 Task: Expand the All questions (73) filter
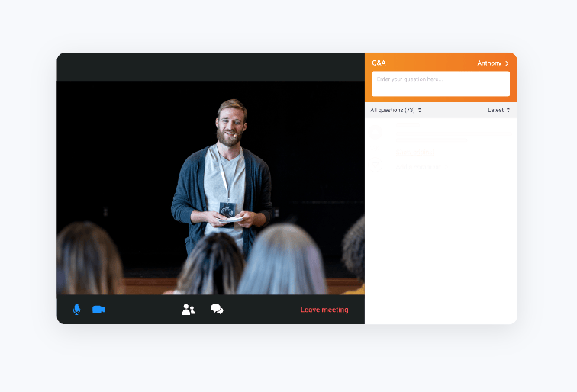click(x=392, y=110)
